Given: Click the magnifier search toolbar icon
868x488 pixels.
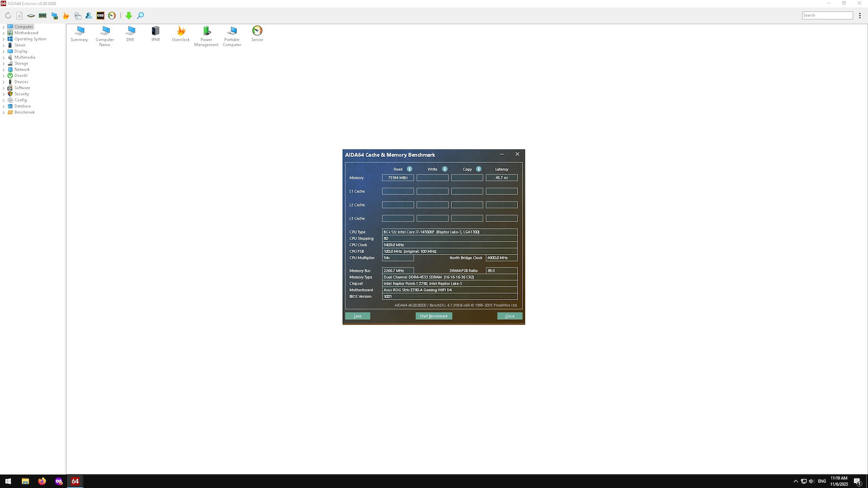Looking at the screenshot, I should [141, 16].
